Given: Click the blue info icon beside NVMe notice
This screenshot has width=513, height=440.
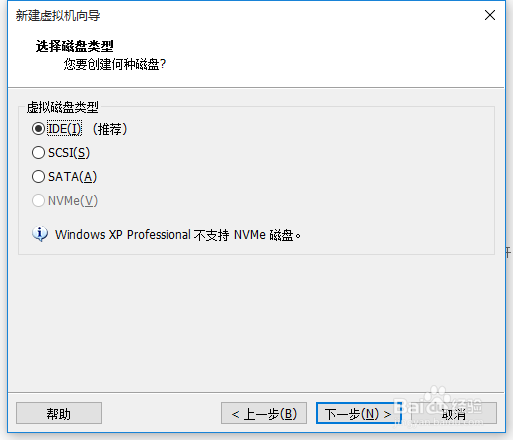Looking at the screenshot, I should [40, 234].
